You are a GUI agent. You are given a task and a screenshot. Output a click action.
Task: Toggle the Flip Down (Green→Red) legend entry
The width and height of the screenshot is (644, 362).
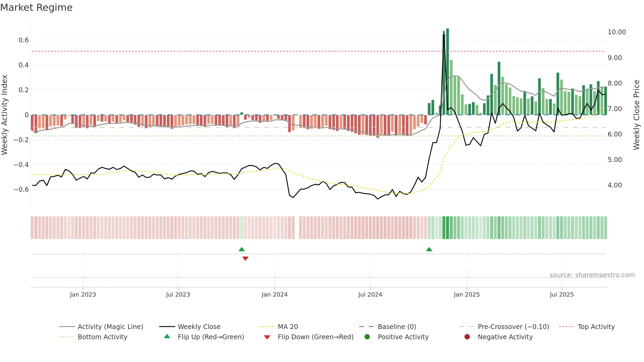point(309,337)
